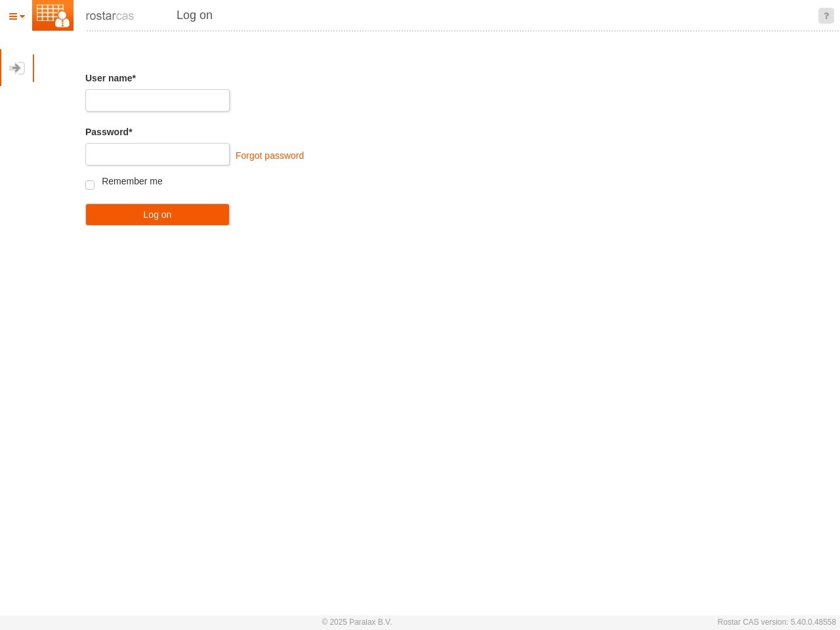840x630 pixels.
Task: Click the orange vertical divider beside the sidebar icon
Action: [33, 68]
